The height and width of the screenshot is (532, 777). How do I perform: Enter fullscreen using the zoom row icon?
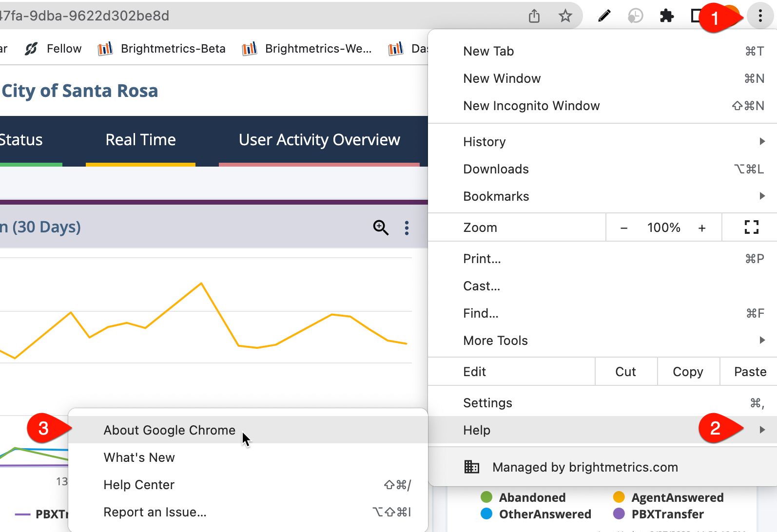pyautogui.click(x=751, y=228)
